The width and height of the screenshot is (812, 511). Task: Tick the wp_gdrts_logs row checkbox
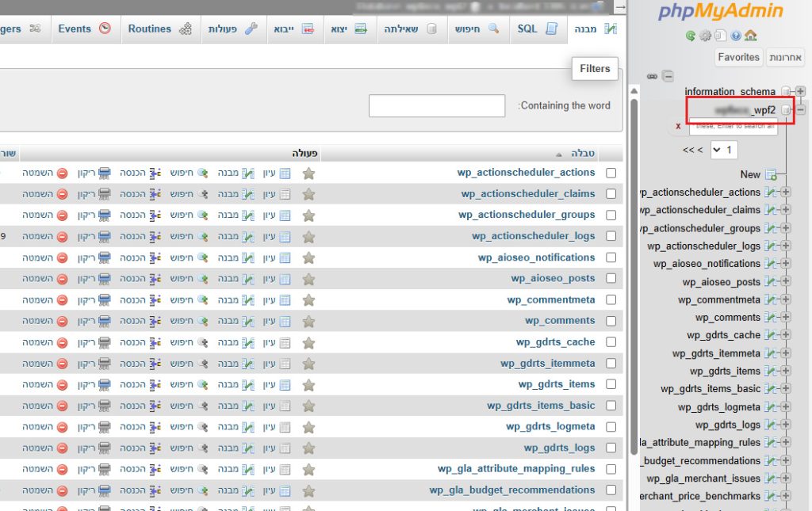click(611, 448)
